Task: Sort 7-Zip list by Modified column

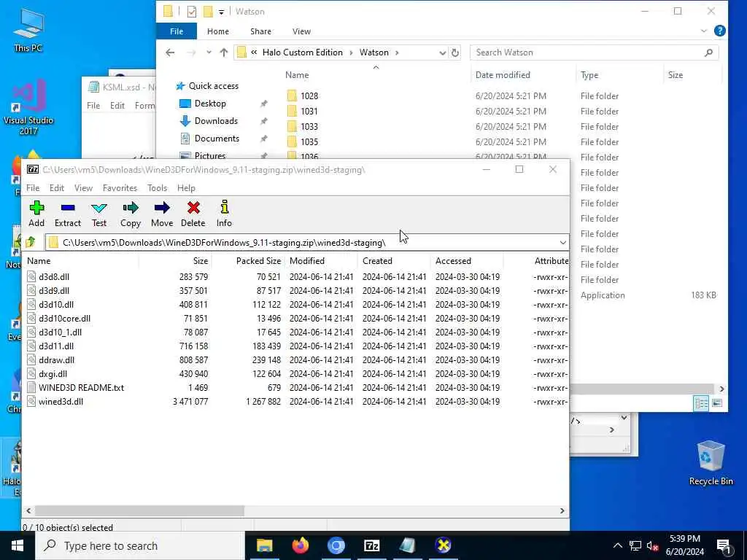Action: click(321, 261)
